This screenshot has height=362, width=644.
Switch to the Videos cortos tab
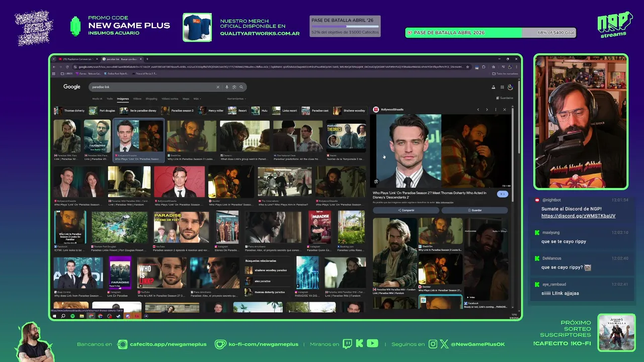(x=170, y=99)
